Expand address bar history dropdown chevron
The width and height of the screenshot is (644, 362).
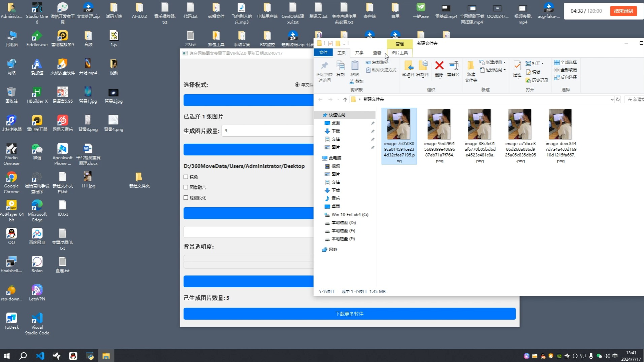coord(612,99)
